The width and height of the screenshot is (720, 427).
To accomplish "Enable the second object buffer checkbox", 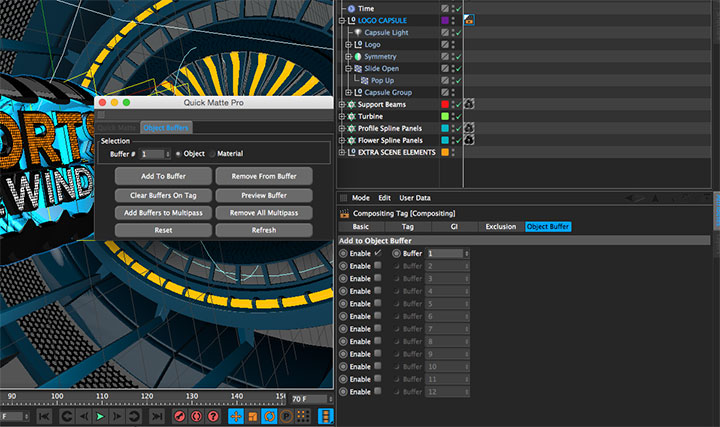I will (x=377, y=266).
